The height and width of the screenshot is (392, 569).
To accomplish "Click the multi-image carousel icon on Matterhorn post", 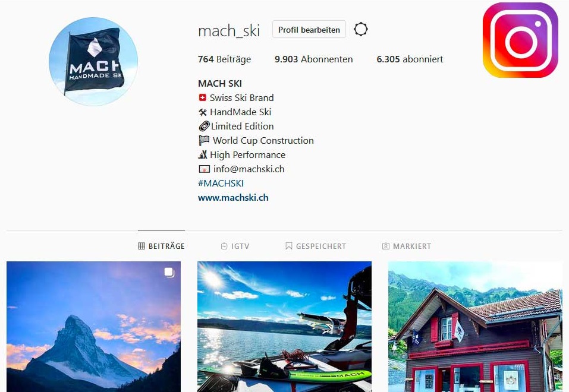I will pos(169,273).
